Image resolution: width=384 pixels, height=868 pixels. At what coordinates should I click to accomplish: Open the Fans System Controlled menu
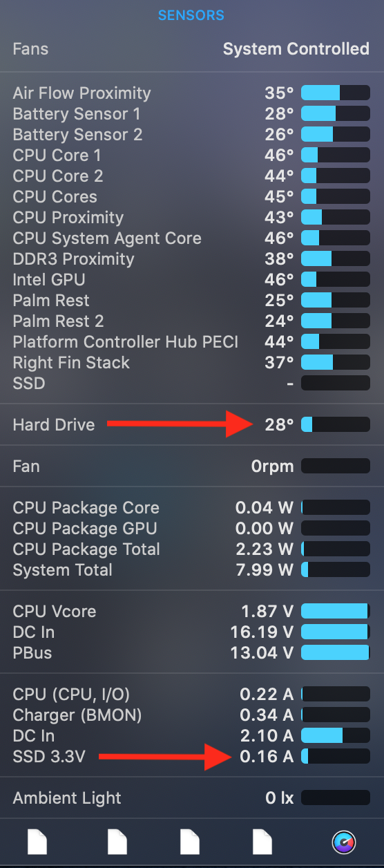point(191,49)
